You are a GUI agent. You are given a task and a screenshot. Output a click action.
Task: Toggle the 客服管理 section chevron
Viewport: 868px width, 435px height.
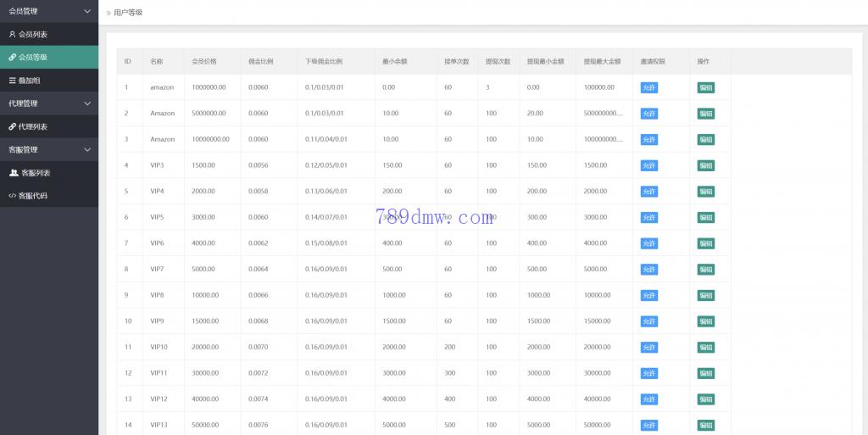pyautogui.click(x=87, y=150)
